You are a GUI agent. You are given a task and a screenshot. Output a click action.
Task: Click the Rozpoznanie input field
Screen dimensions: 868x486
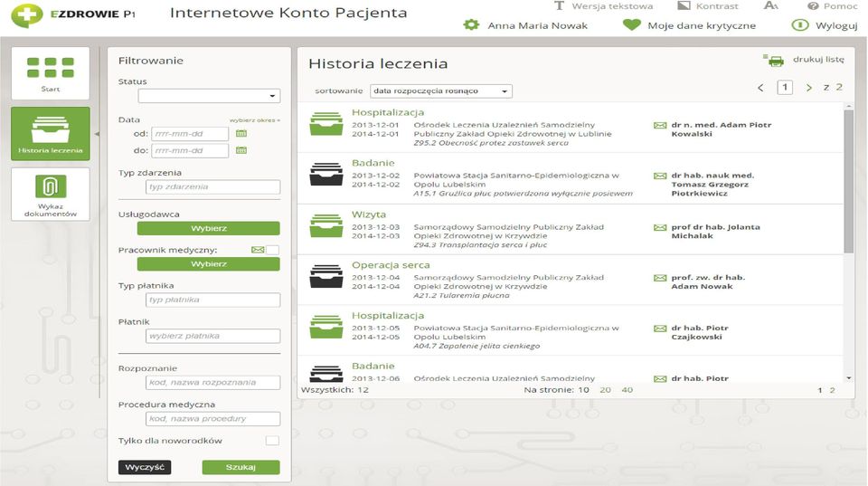(213, 382)
